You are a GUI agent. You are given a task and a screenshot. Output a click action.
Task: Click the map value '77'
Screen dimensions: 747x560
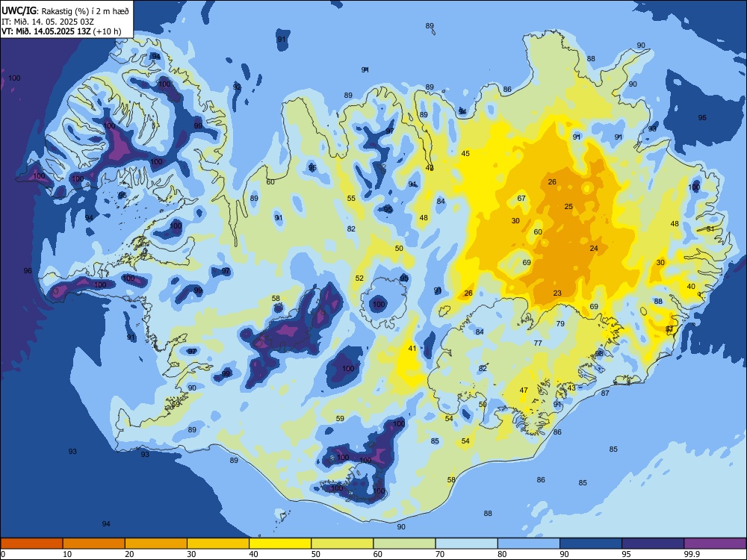point(538,343)
